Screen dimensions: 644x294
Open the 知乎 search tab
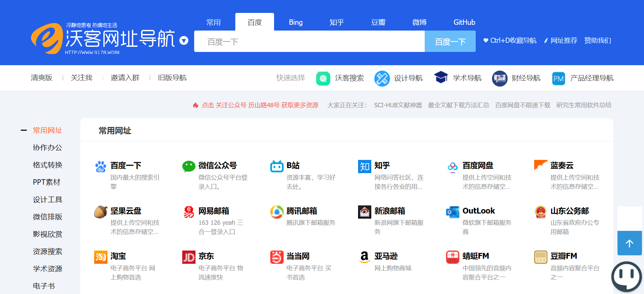pyautogui.click(x=337, y=22)
